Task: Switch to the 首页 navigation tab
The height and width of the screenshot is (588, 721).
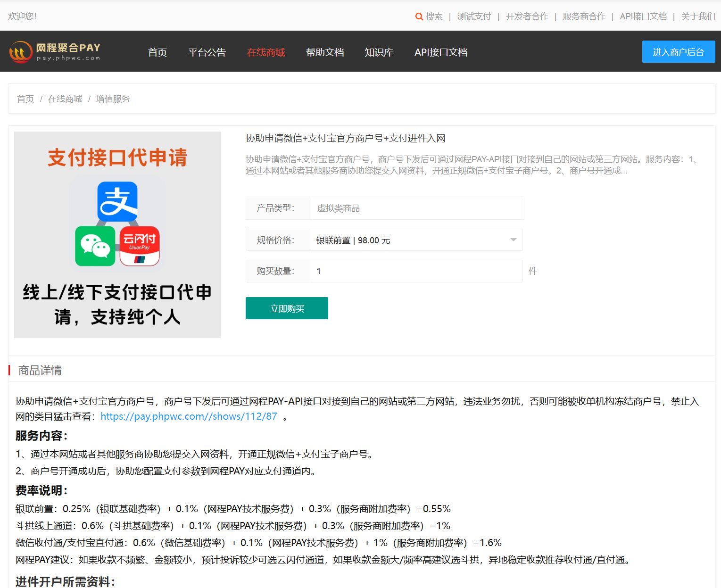Action: [x=157, y=52]
